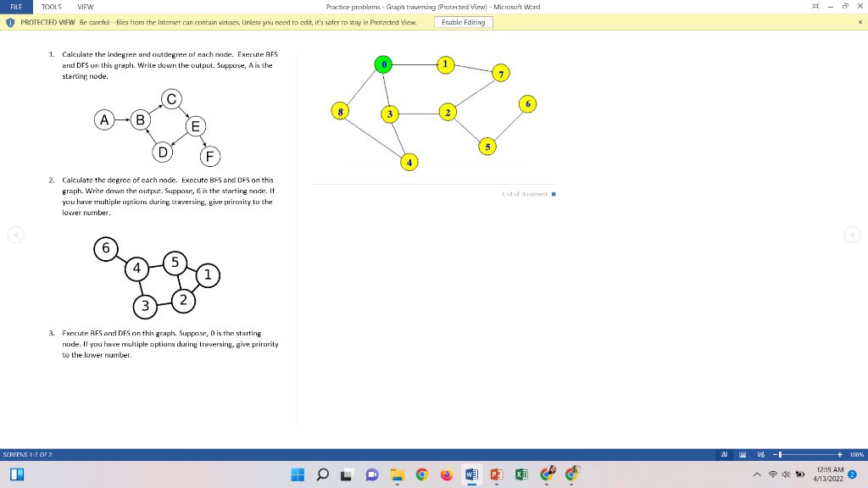The image size is (868, 488).
Task: Zoom out using the minus icon
Action: coord(775,453)
